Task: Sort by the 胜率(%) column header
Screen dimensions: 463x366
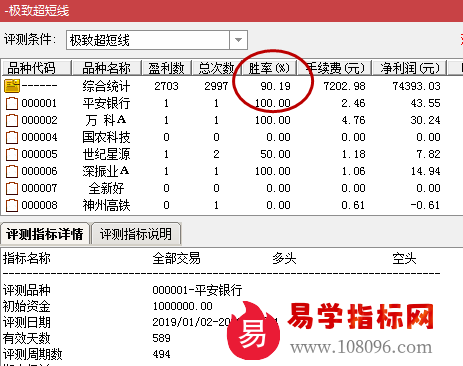Action: pos(269,68)
